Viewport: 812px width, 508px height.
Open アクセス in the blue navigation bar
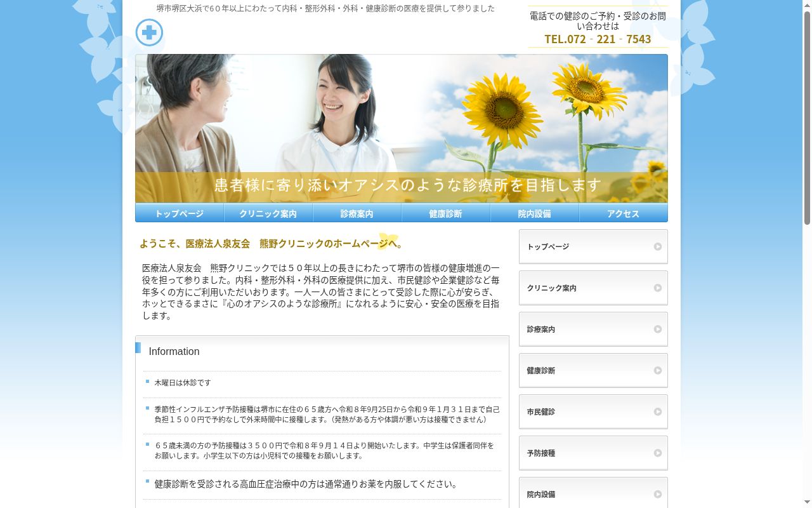click(624, 213)
